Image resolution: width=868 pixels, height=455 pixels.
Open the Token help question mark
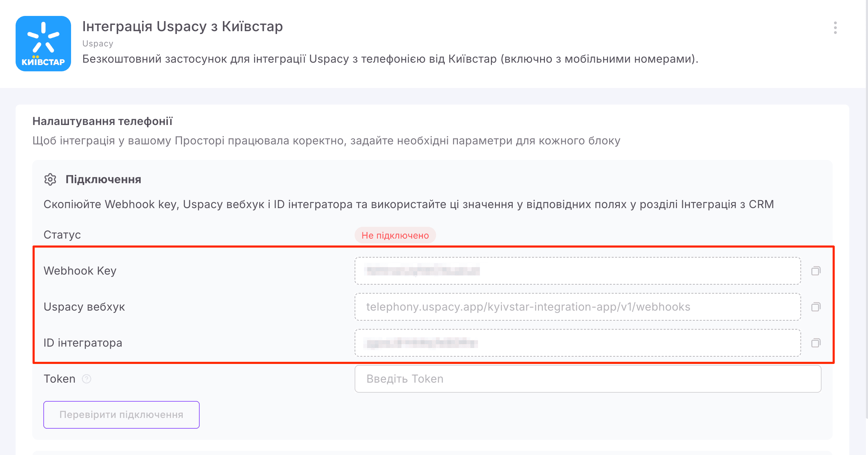coord(86,379)
